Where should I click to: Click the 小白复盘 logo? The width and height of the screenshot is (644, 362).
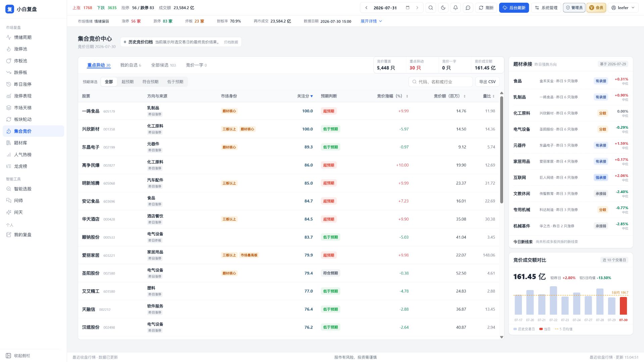coord(21,9)
